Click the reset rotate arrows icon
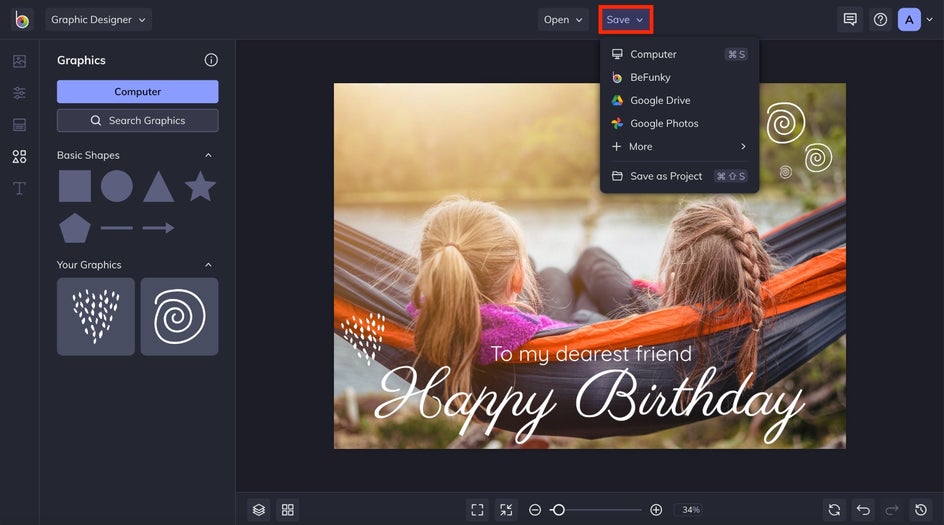Image resolution: width=944 pixels, height=525 pixels. 834,510
